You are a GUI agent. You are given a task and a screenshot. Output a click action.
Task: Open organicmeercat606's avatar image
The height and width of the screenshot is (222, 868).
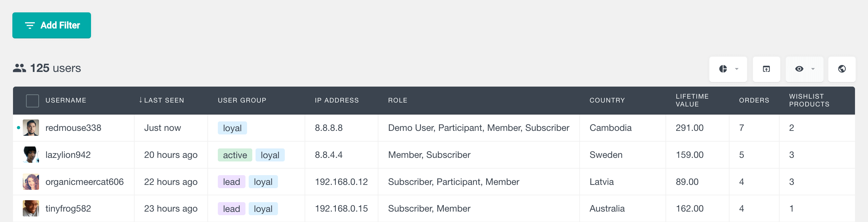[x=31, y=182]
